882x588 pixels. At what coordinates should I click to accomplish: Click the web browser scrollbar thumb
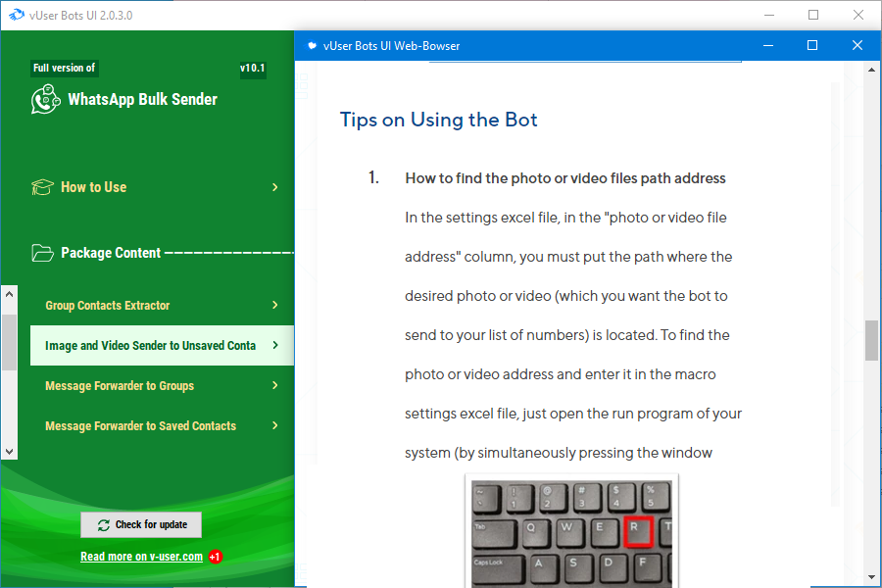tap(871, 340)
